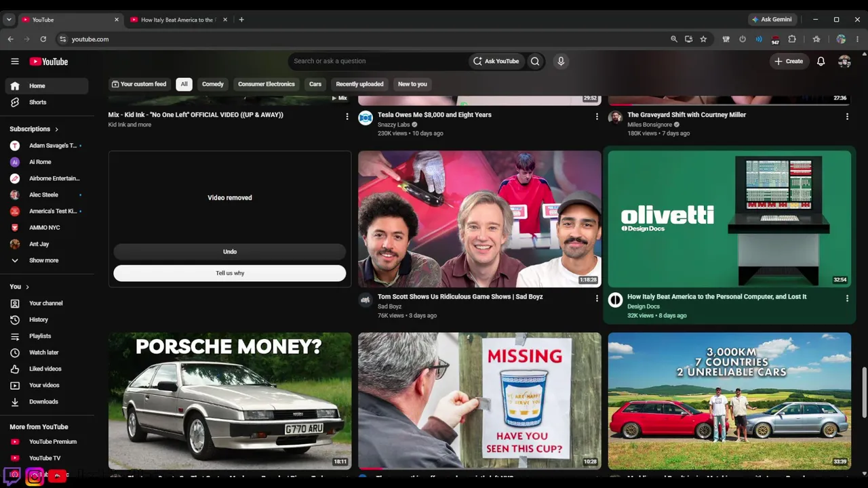Open the Design Docs channel link

(x=644, y=306)
